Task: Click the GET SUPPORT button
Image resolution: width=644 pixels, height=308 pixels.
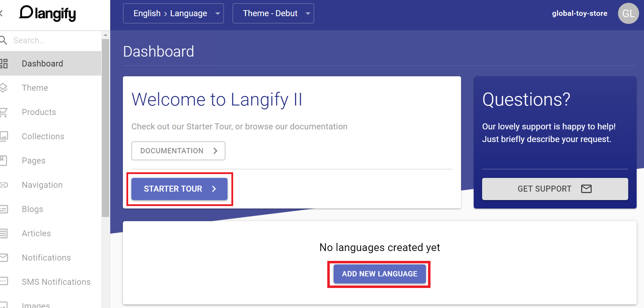Action: pos(555,189)
